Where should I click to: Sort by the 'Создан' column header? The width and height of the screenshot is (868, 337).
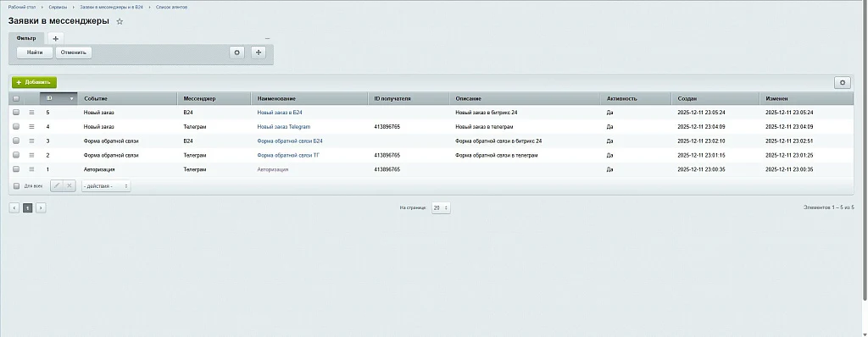click(715, 98)
